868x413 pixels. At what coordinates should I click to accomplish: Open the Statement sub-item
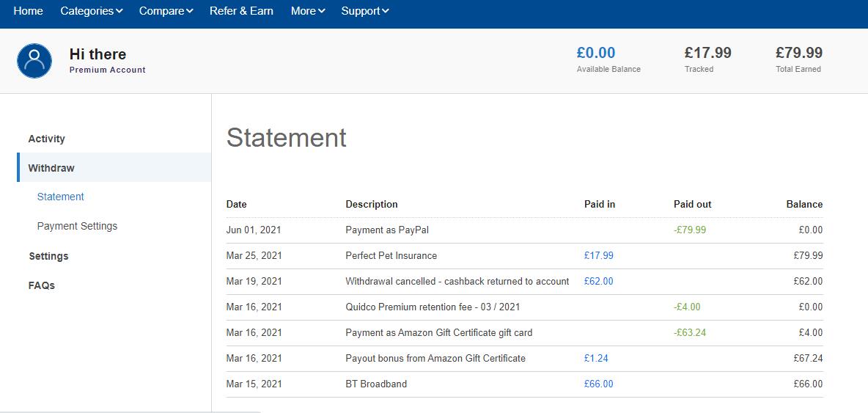61,197
